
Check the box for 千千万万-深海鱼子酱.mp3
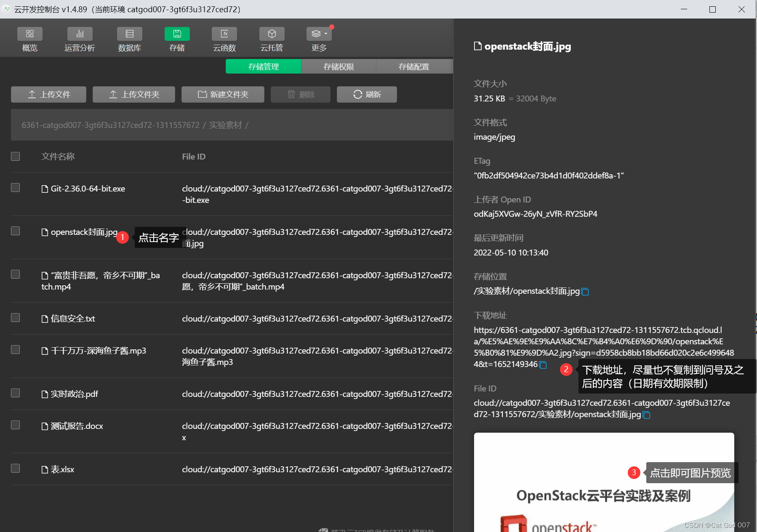(x=16, y=349)
